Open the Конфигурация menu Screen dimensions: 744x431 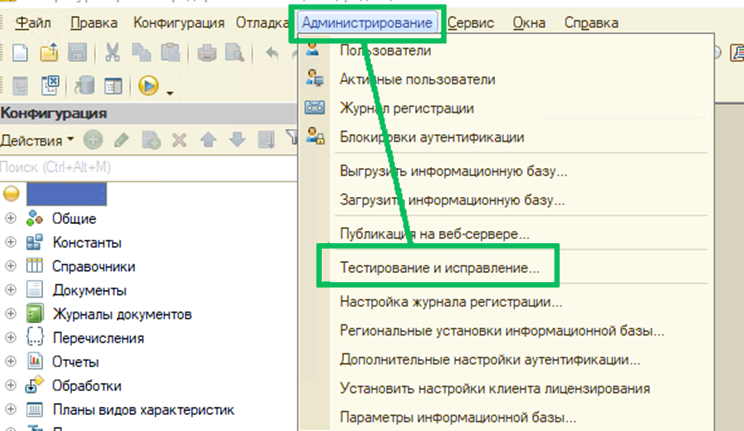click(179, 23)
